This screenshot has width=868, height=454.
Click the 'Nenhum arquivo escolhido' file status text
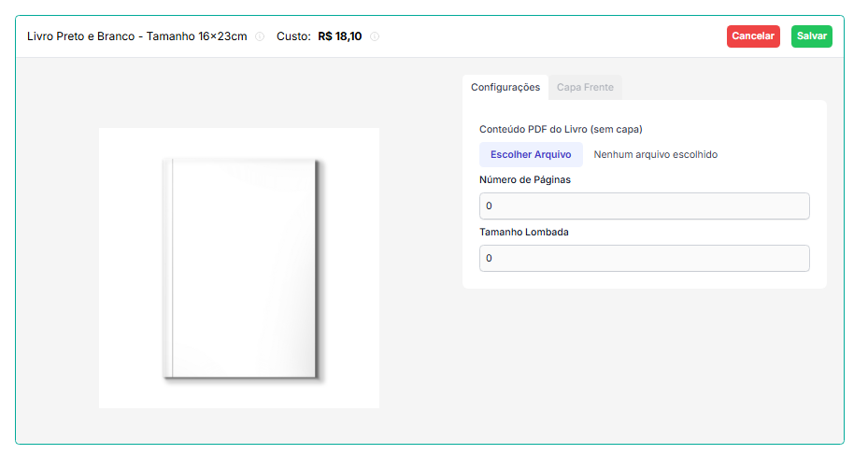point(655,154)
